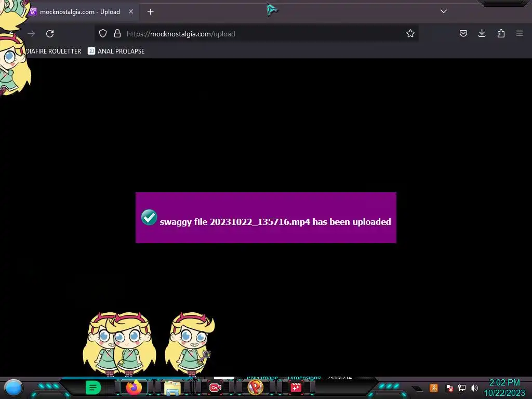Click the uploaded file confirmation message text
The image size is (532, 399).
click(x=275, y=222)
